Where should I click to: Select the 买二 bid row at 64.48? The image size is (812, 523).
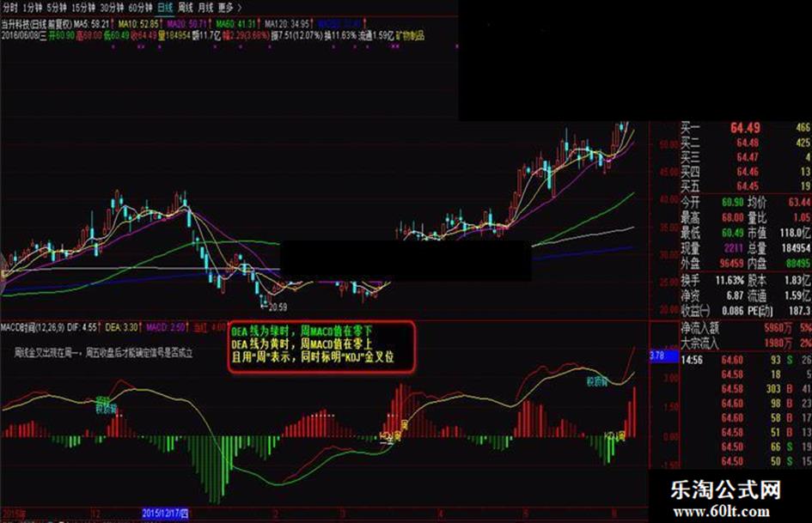(746, 143)
